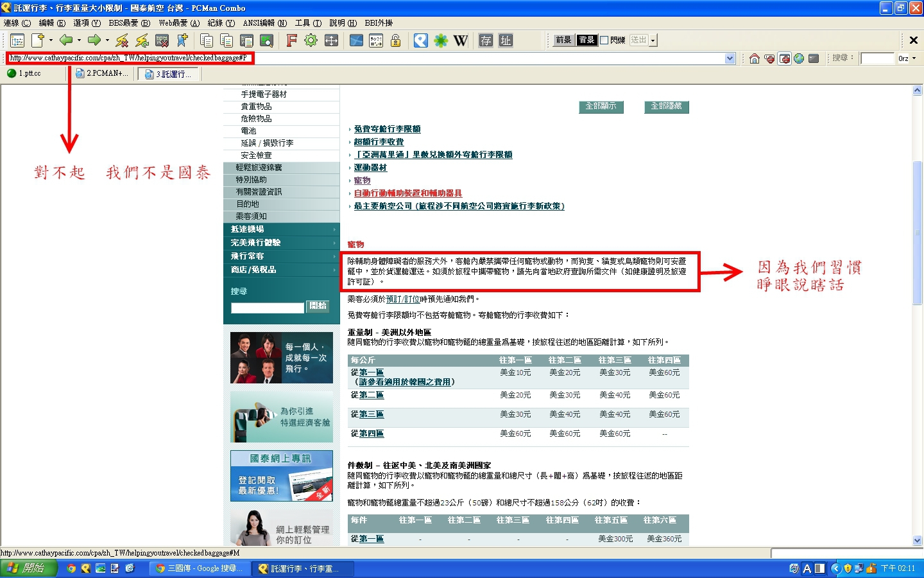This screenshot has width=924, height=578.
Task: Click the taskbar clock showing 下午 02:11
Action: pos(898,568)
